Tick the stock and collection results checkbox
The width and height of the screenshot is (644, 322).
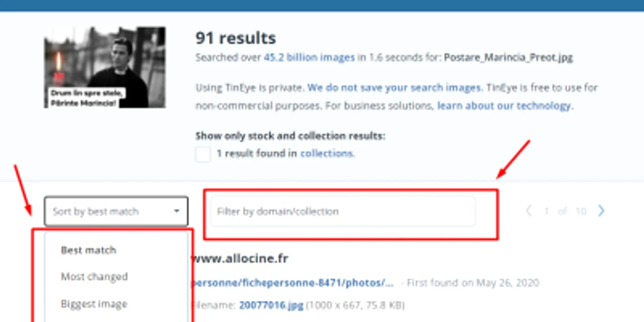tap(203, 154)
